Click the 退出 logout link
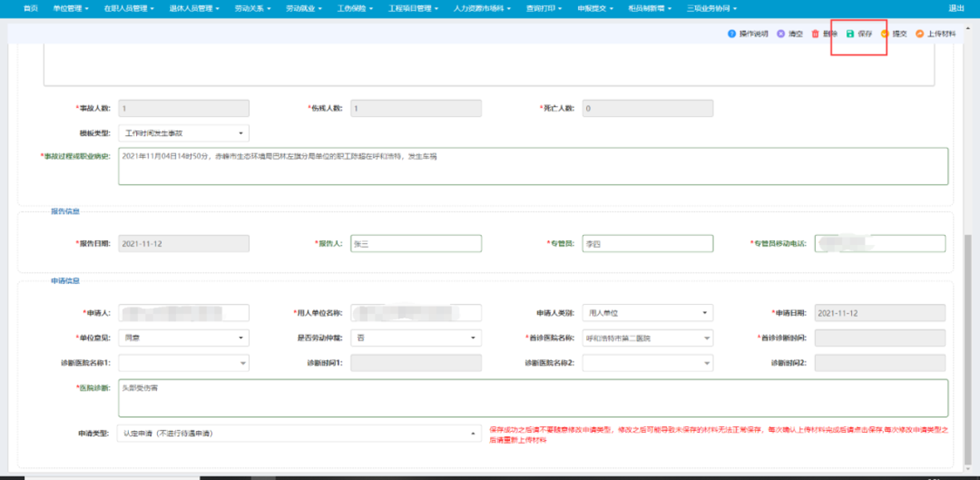The image size is (980, 480). (x=956, y=8)
